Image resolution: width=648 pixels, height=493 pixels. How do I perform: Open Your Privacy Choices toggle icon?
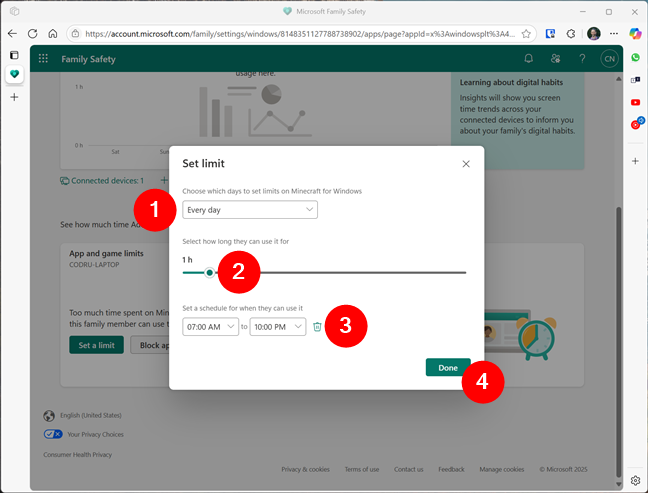(x=53, y=434)
